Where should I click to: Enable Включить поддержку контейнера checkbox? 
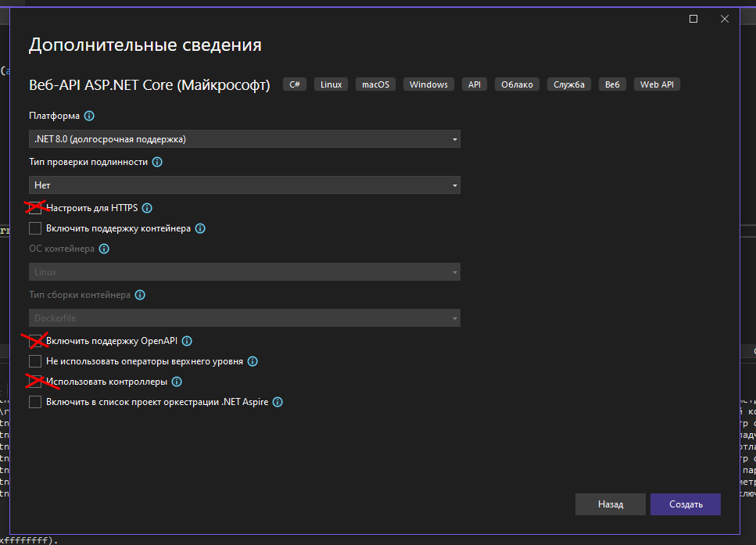point(35,228)
